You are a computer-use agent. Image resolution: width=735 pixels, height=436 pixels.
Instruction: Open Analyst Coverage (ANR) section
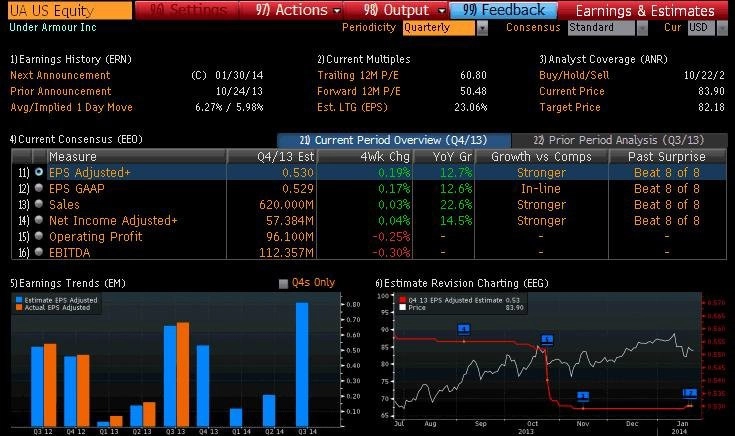tap(603, 59)
